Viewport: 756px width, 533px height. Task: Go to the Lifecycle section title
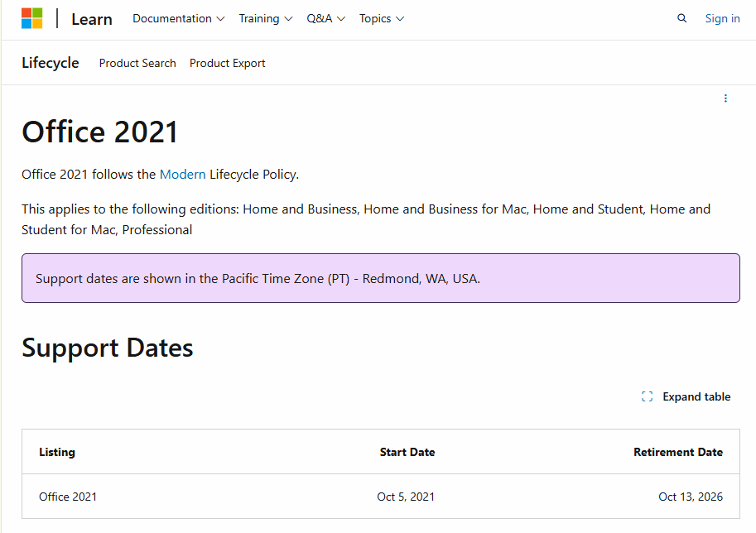point(51,63)
